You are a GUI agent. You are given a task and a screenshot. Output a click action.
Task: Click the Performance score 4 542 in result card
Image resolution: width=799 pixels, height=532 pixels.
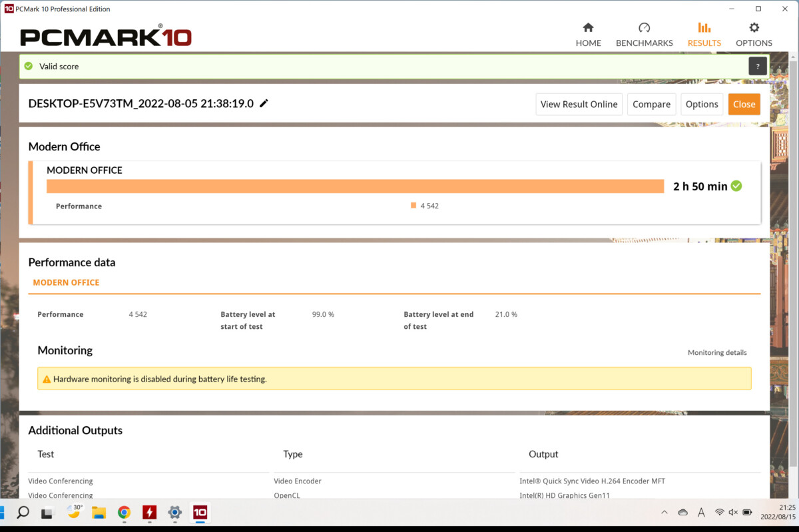click(x=429, y=206)
